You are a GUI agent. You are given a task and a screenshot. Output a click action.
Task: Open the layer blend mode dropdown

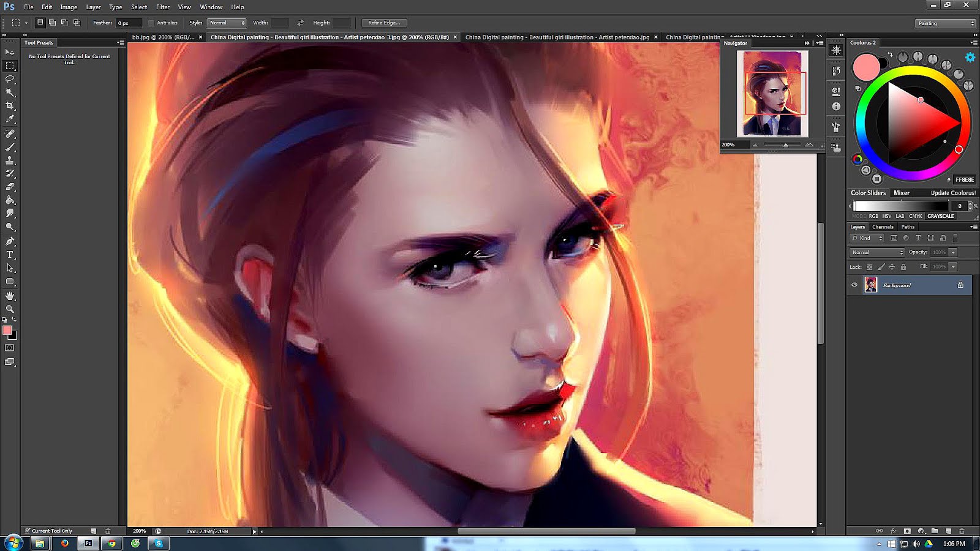(877, 252)
